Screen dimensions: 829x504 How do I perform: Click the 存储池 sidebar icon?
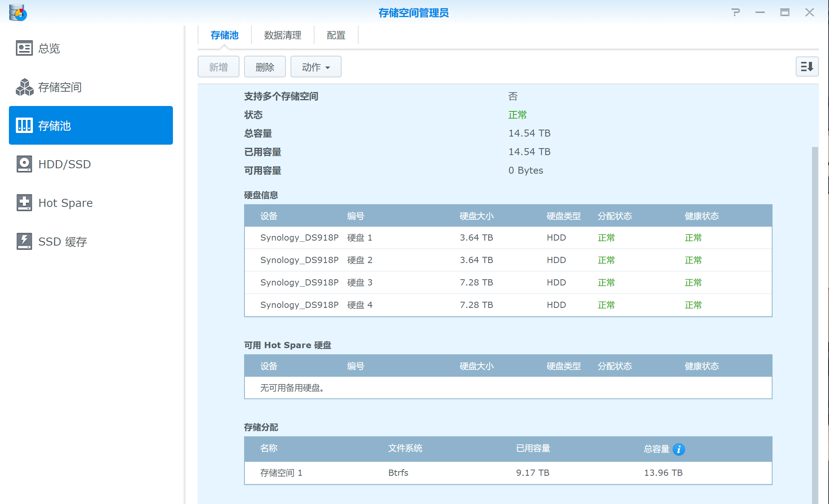(x=24, y=125)
